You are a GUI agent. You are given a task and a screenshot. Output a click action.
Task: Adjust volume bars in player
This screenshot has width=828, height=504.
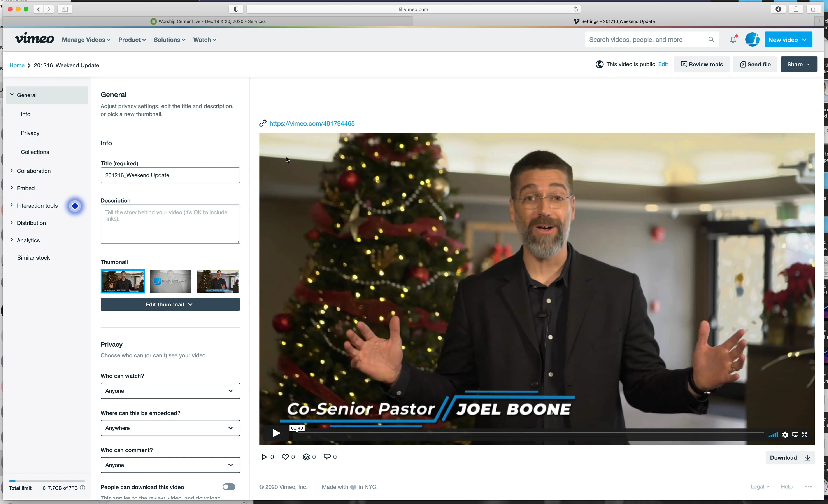click(773, 435)
